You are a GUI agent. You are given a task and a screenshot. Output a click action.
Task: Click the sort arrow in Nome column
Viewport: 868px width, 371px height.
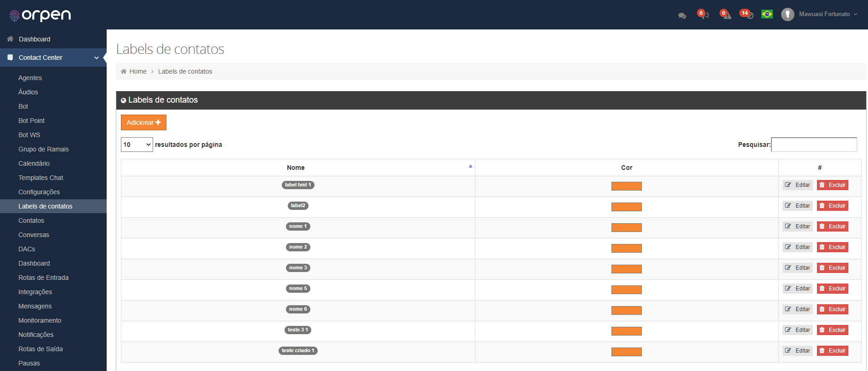click(x=470, y=166)
